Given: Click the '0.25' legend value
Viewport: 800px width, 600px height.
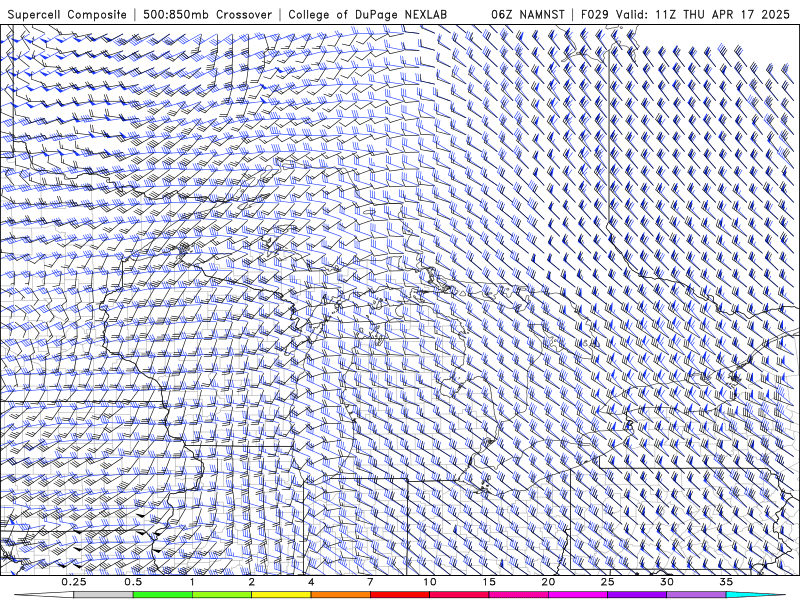Looking at the screenshot, I should pos(73,582).
